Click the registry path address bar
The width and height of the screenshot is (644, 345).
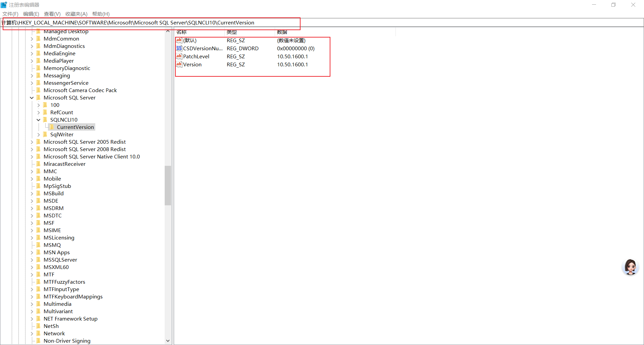[322, 22]
